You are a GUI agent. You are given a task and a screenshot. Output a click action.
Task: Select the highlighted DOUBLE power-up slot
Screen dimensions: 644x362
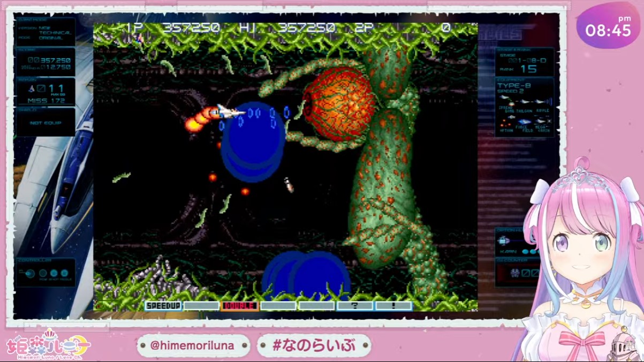click(x=239, y=306)
